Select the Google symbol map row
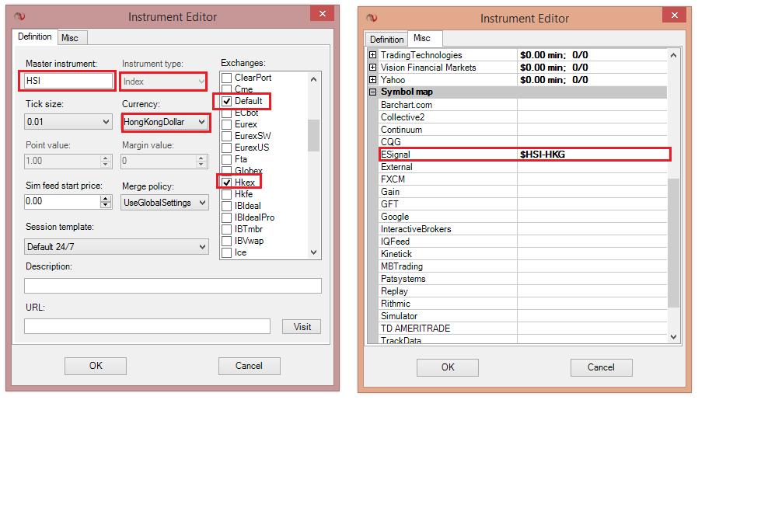The width and height of the screenshot is (761, 532). [522, 216]
